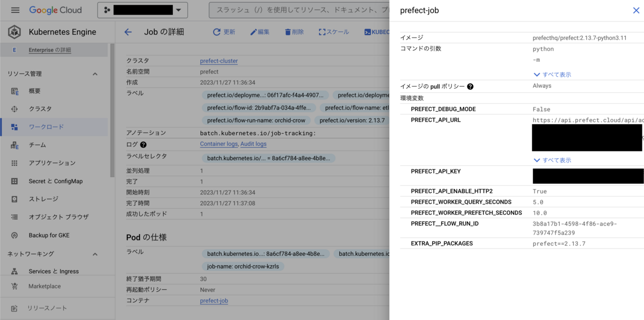Open 概要 in the sidebar

click(35, 91)
